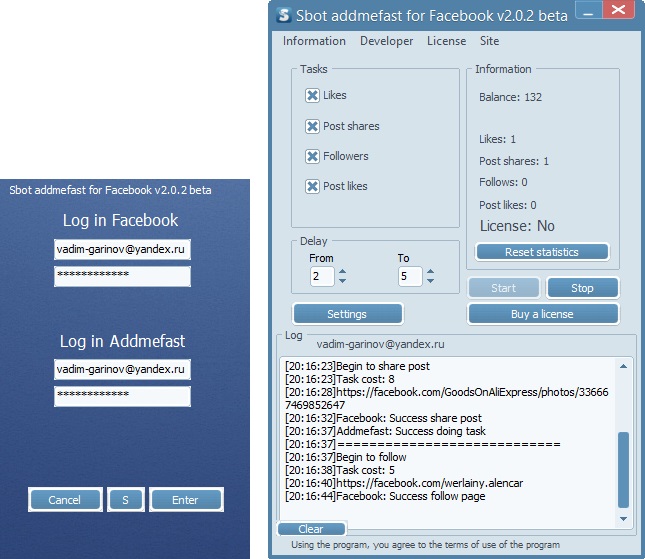The image size is (645, 559).
Task: Click the 'Likes: 1' statistic
Action: pyautogui.click(x=497, y=139)
